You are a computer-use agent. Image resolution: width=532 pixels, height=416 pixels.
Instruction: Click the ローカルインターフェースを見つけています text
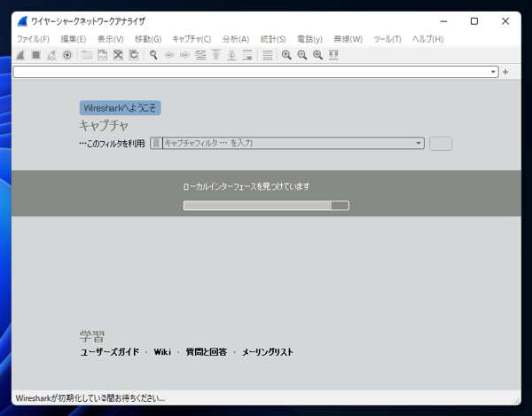point(246,186)
